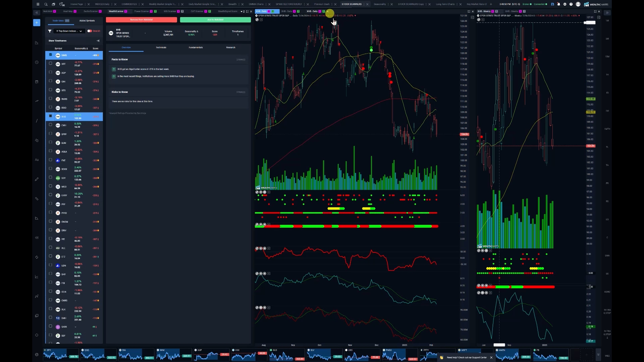Check the XRT row checkbox
Viewport: 644px width, 362px height.
pyautogui.click(x=51, y=63)
